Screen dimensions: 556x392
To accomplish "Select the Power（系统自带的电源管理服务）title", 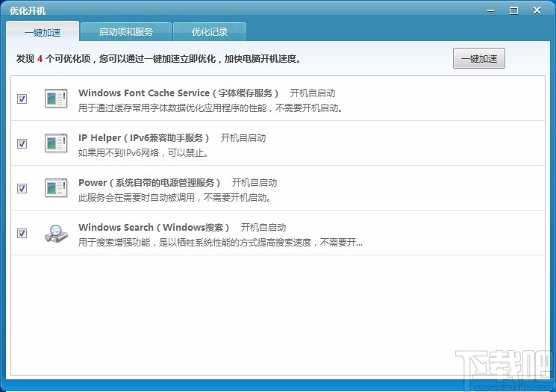I will (150, 182).
